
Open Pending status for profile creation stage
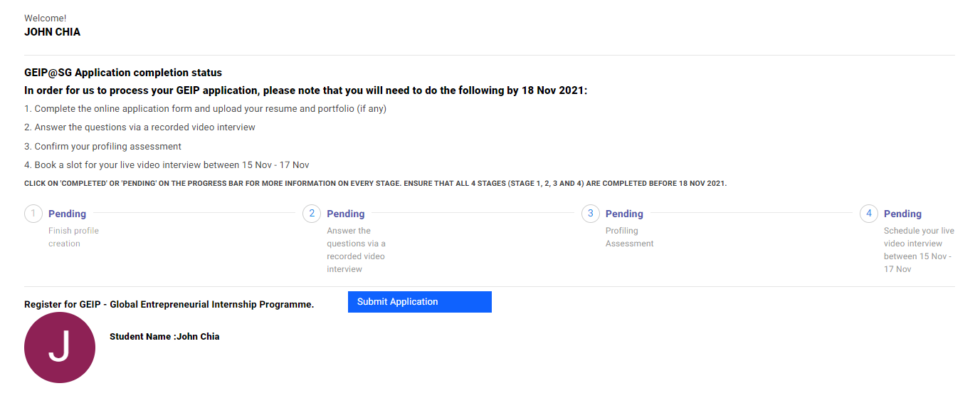pyautogui.click(x=67, y=214)
